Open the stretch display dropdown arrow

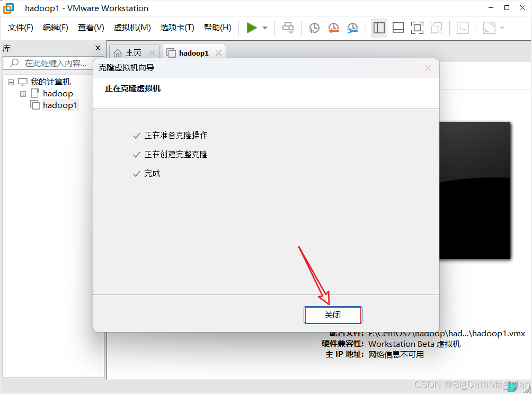(x=502, y=28)
